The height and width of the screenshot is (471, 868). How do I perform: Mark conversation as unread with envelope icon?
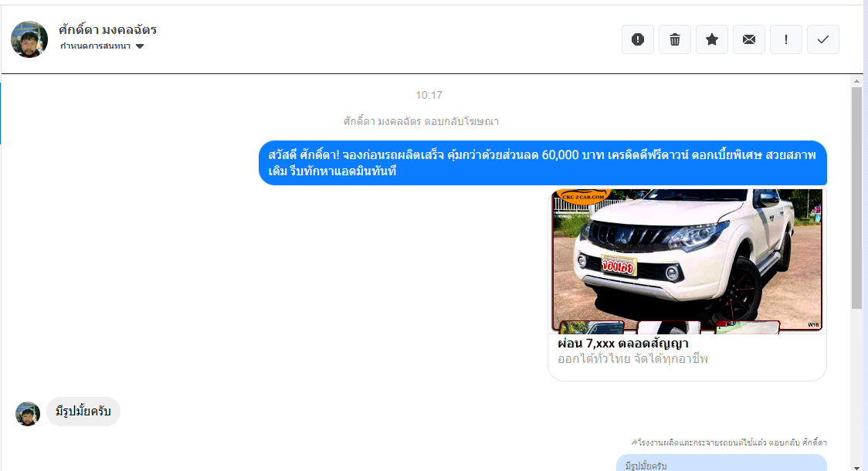point(749,39)
